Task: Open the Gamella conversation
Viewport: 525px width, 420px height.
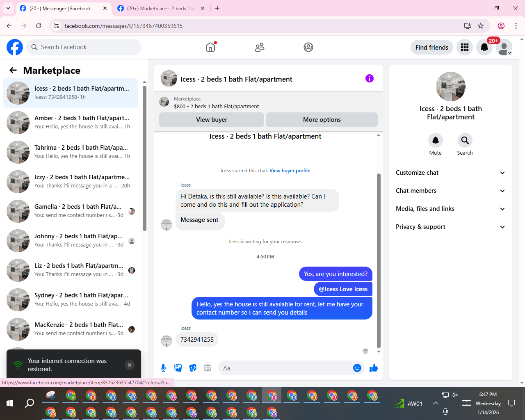Action: coord(71,211)
